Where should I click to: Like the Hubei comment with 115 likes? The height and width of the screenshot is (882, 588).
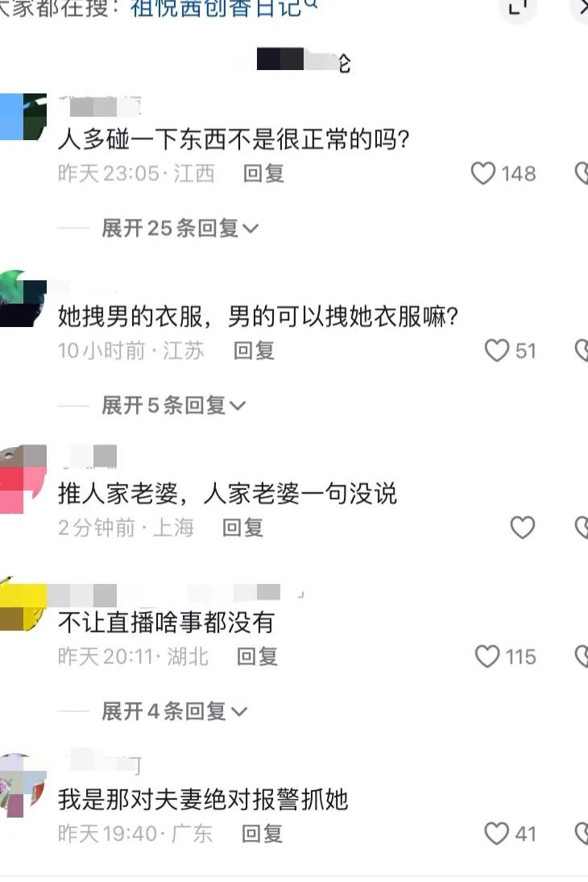(x=487, y=656)
